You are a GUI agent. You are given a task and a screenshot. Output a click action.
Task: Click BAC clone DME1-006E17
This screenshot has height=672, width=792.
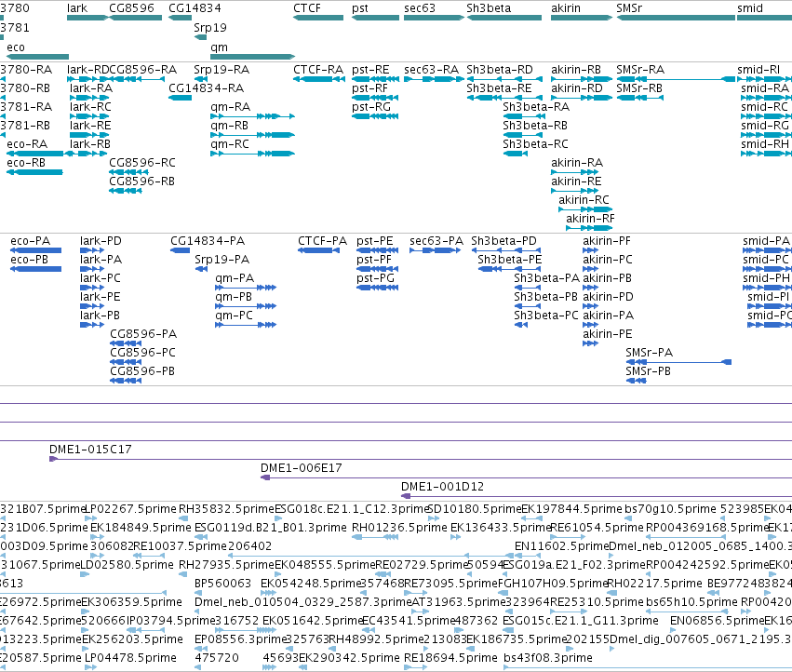tap(527, 477)
